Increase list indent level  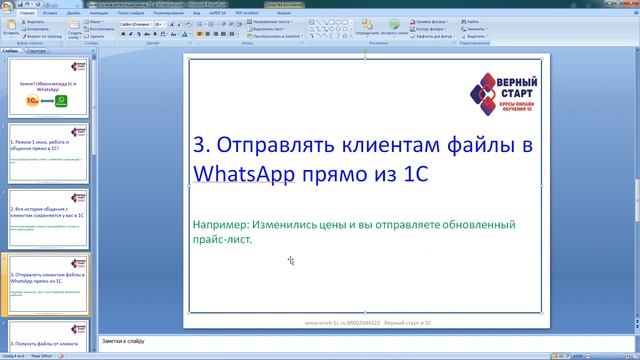coord(231,24)
